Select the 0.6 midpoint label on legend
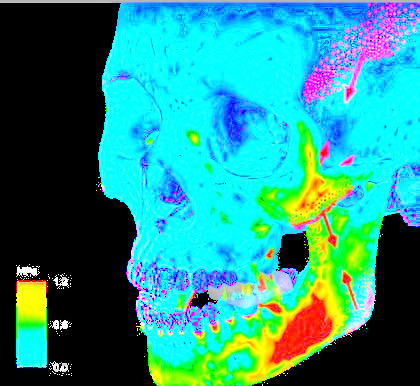The width and height of the screenshot is (420, 386). point(62,324)
